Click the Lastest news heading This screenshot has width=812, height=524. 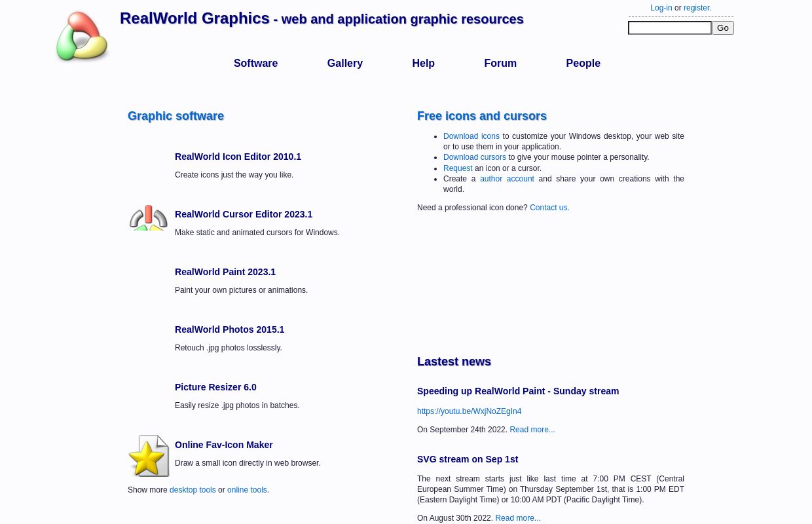[x=454, y=362]
